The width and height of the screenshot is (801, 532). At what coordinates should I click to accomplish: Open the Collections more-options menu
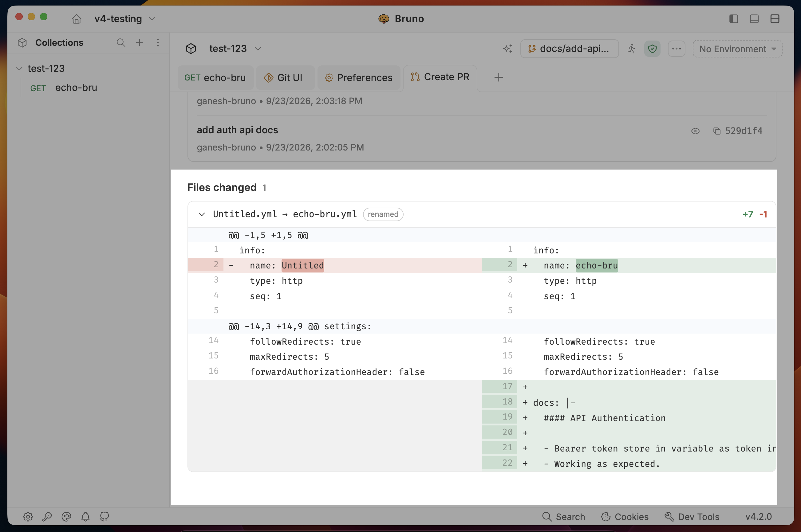158,42
